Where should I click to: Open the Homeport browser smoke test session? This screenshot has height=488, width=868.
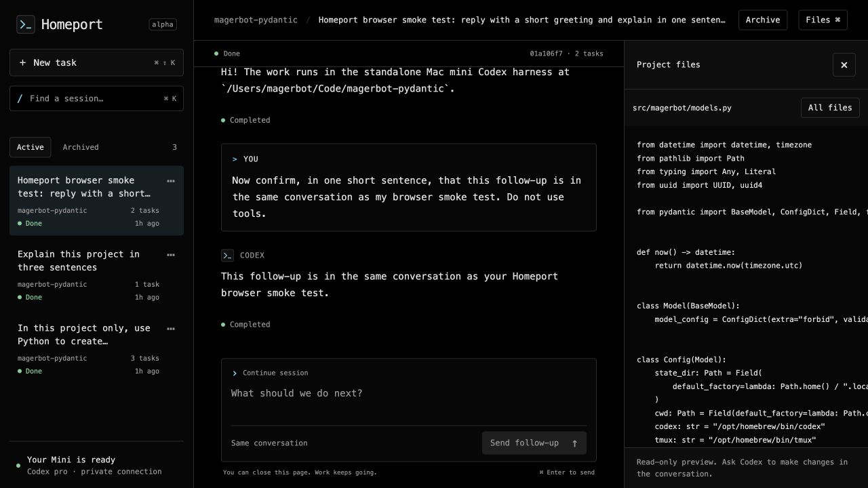click(x=96, y=201)
